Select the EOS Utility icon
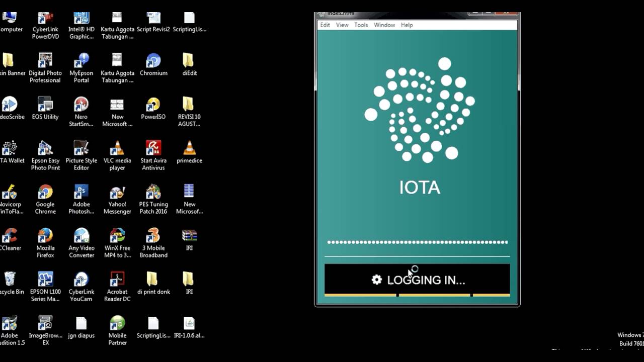The height and width of the screenshot is (362, 644). pyautogui.click(x=45, y=108)
